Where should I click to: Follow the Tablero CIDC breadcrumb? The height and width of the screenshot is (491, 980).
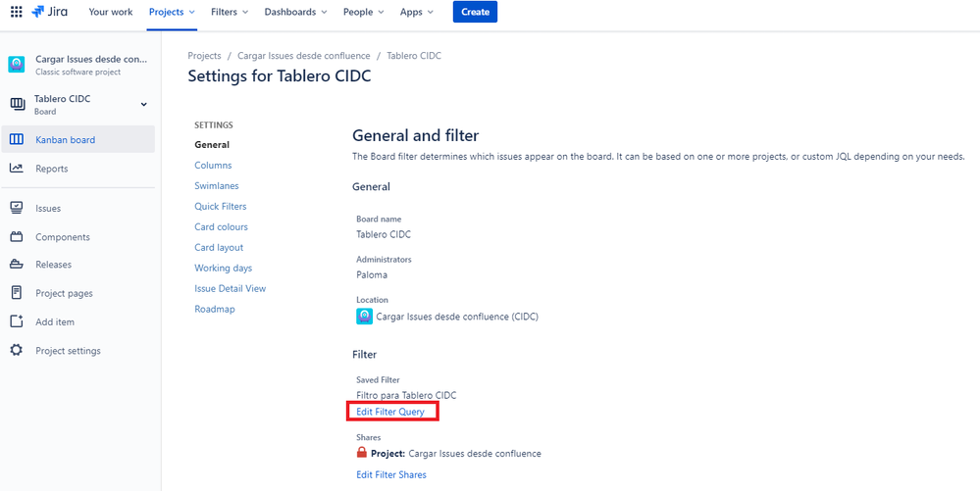pyautogui.click(x=414, y=56)
